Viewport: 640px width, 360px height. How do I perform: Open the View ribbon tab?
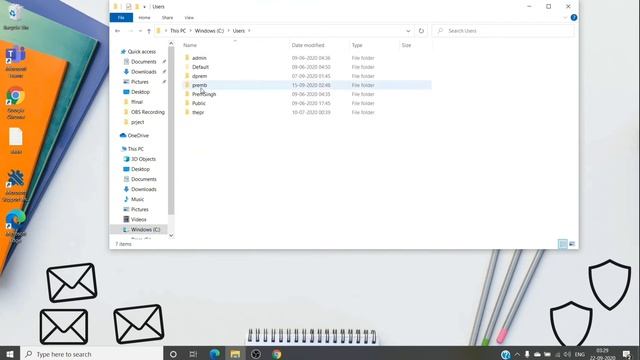[x=189, y=18]
